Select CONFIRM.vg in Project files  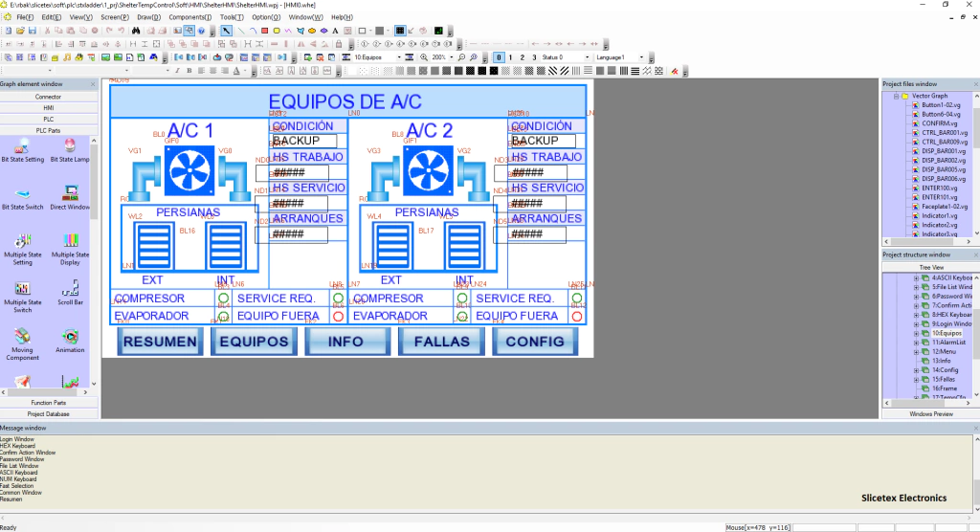[x=940, y=123]
